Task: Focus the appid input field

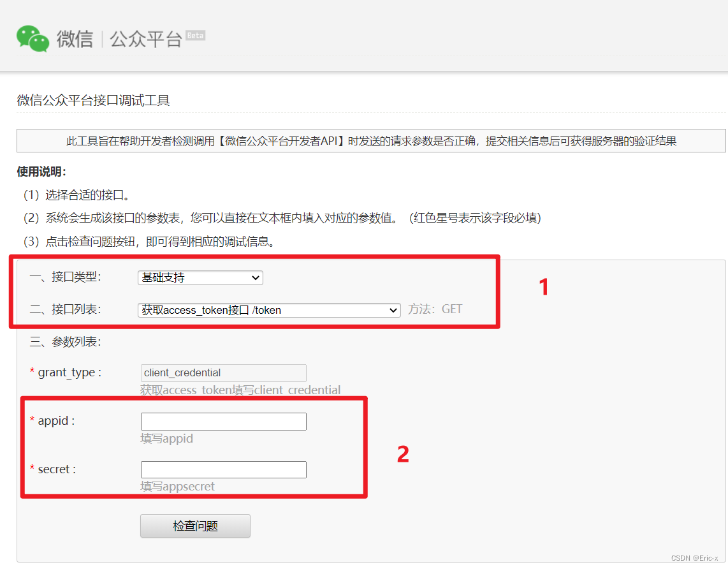Action: (x=223, y=421)
